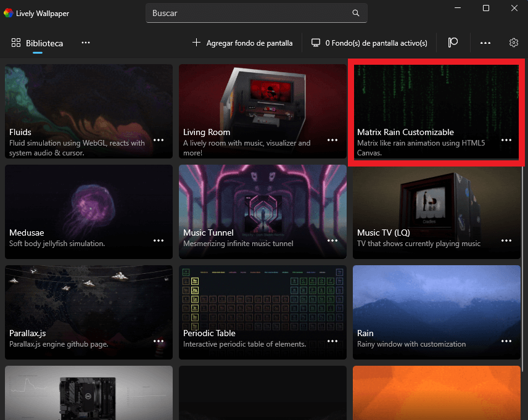Select the Music Tunnel wallpaper
The height and width of the screenshot is (420, 528).
tap(263, 212)
